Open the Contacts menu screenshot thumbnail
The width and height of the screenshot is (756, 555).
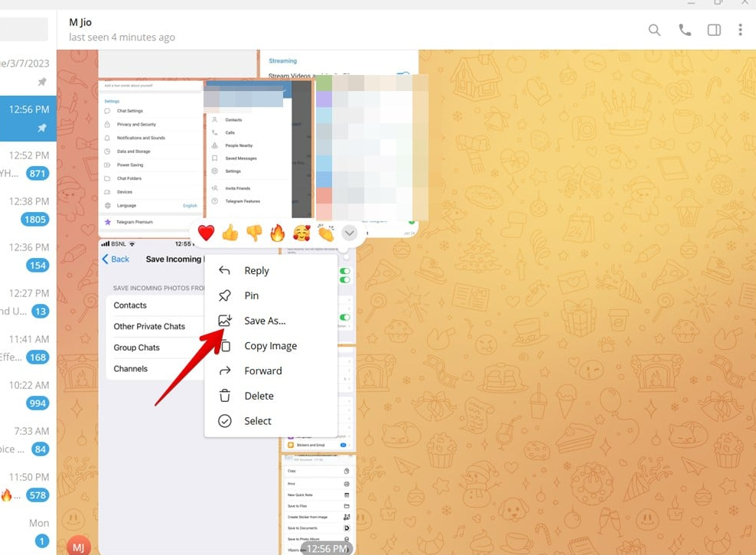259,149
